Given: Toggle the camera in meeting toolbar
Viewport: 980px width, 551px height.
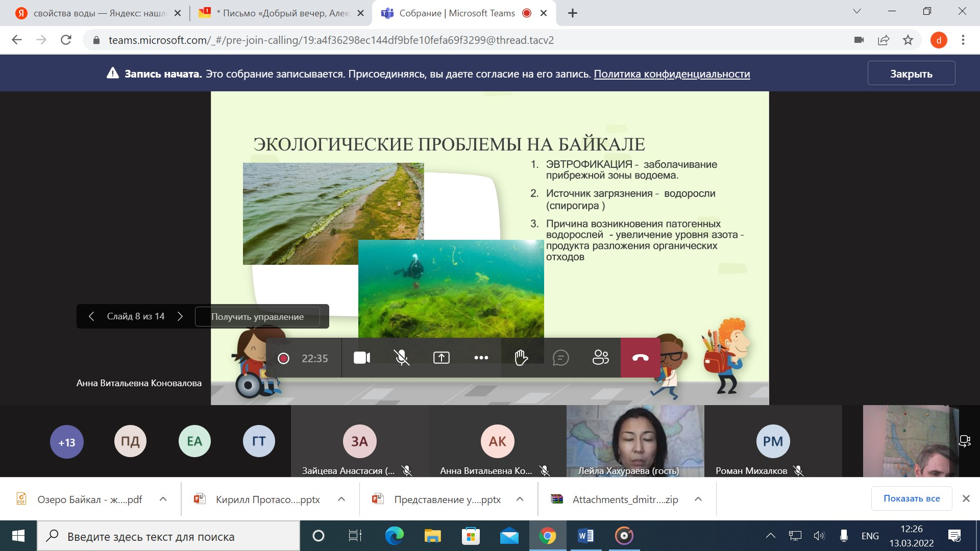Looking at the screenshot, I should coord(362,358).
